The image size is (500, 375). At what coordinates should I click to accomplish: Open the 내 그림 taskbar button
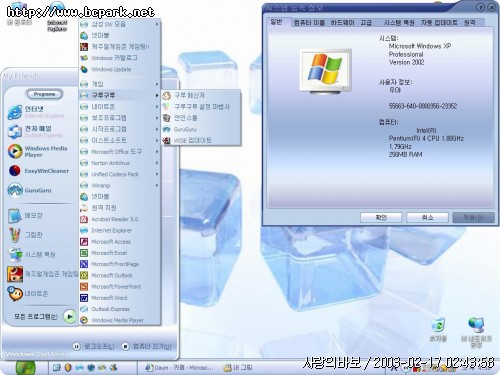(239, 368)
